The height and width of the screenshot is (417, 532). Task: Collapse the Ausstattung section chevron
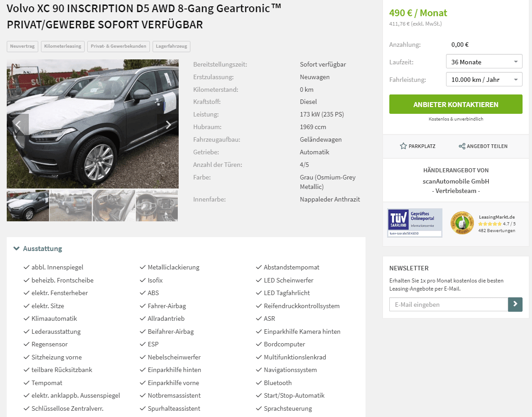16,248
